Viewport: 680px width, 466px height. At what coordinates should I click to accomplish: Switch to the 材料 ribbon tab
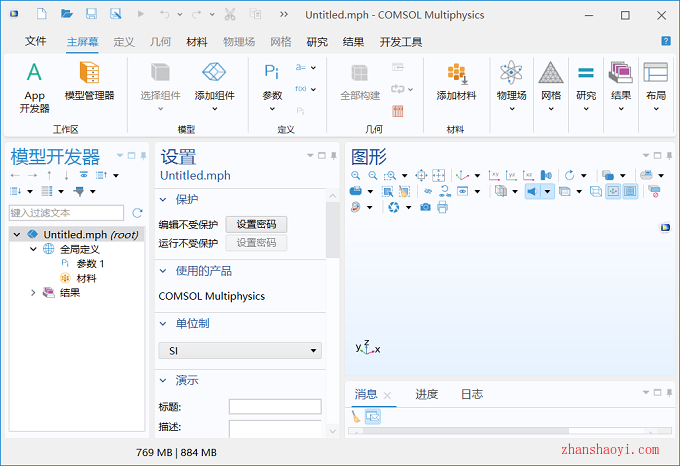(197, 42)
